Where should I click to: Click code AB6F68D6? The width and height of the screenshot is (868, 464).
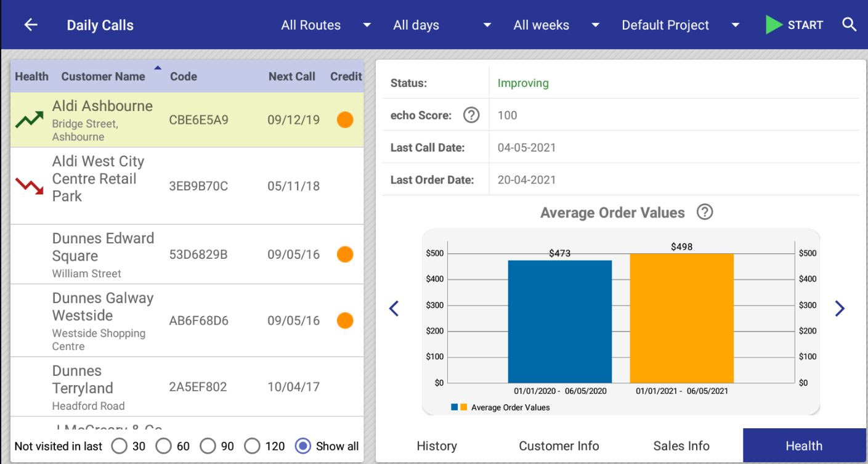pyautogui.click(x=198, y=320)
